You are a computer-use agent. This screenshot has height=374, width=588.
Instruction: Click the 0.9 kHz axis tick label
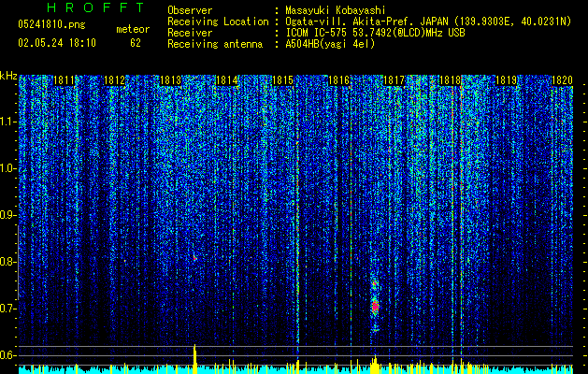8,215
